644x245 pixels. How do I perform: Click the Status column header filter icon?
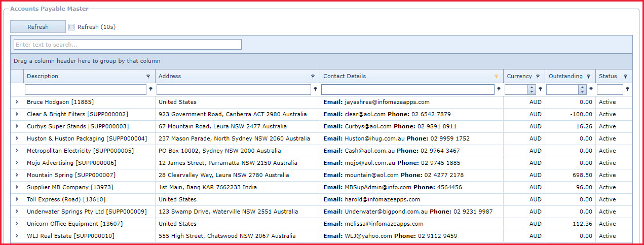click(625, 77)
